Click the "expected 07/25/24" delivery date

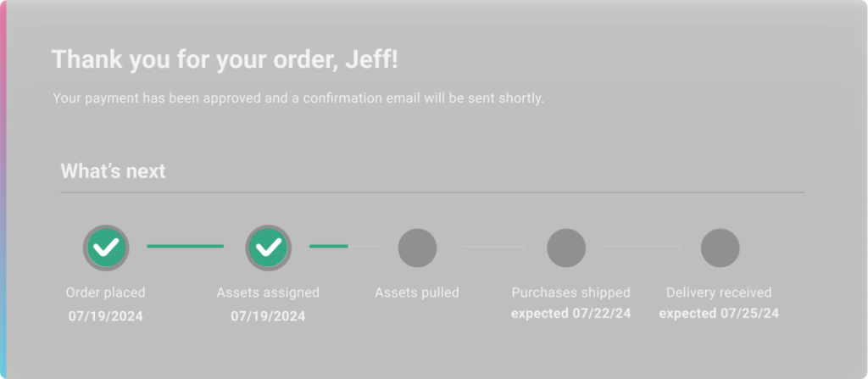(719, 314)
